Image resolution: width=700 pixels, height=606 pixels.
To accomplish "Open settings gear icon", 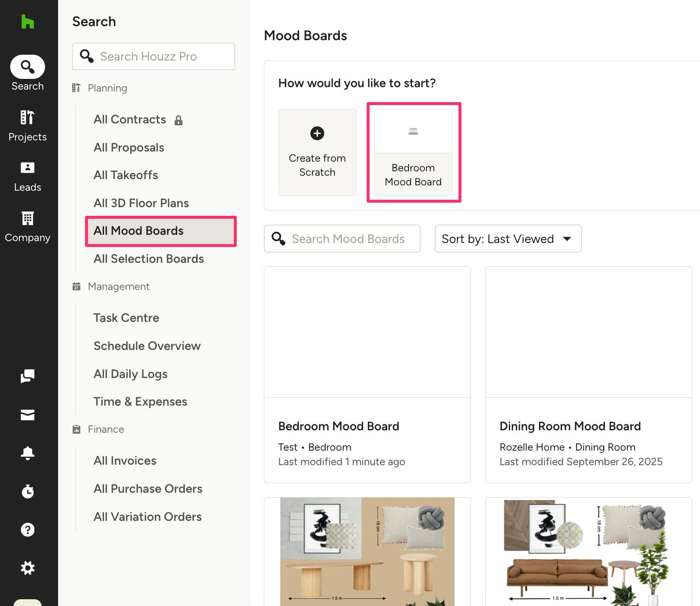I will click(x=28, y=568).
